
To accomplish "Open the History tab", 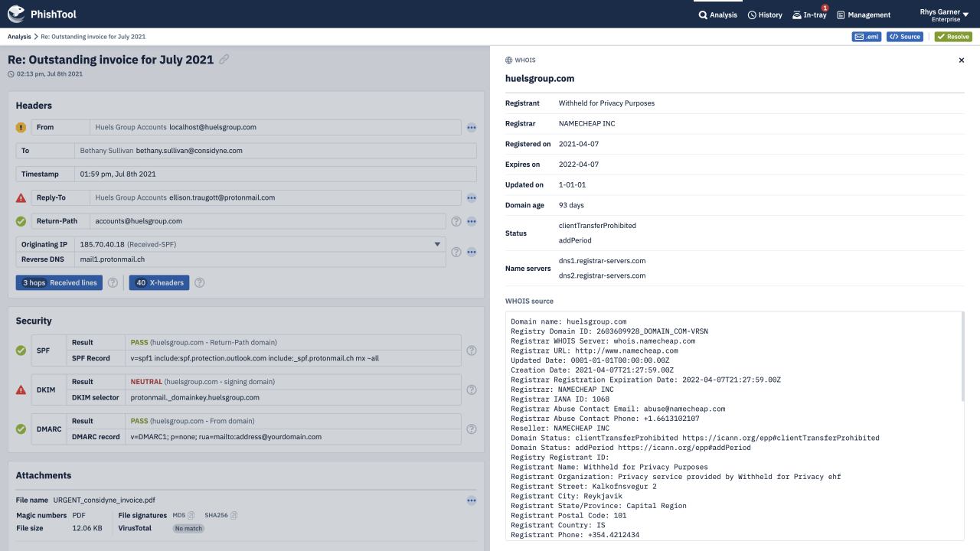I will 765,15.
